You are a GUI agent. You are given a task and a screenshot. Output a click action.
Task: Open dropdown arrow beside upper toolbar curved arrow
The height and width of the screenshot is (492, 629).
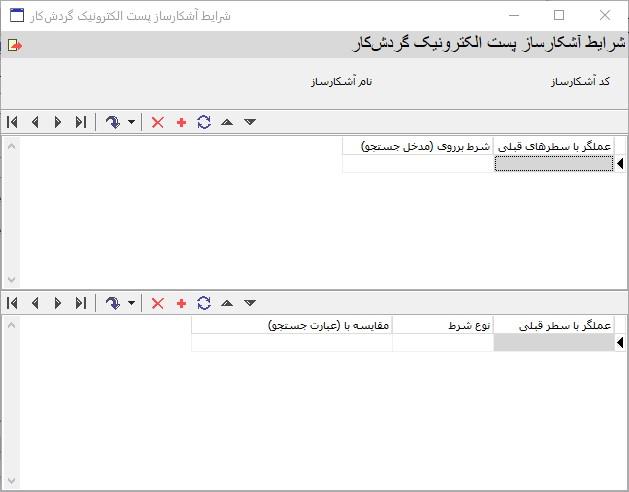(x=131, y=122)
